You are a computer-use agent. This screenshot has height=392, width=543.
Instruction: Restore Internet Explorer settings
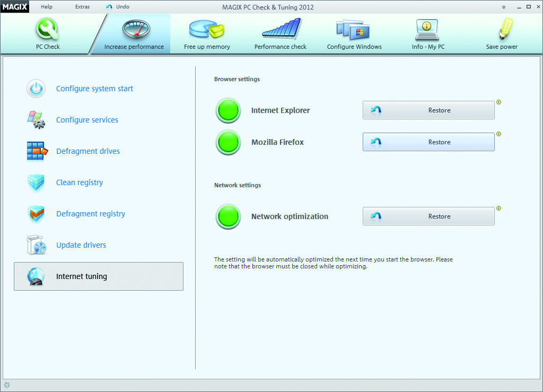(x=428, y=110)
